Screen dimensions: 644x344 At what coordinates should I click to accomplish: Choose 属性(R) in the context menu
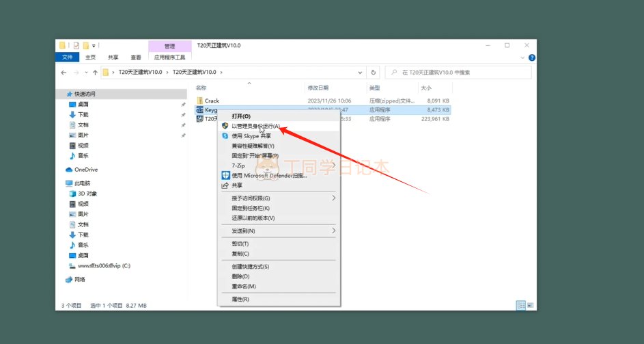coord(240,299)
